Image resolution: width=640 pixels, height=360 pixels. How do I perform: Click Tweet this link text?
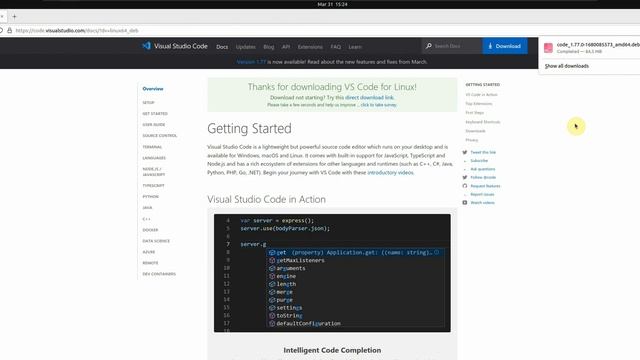(x=483, y=152)
